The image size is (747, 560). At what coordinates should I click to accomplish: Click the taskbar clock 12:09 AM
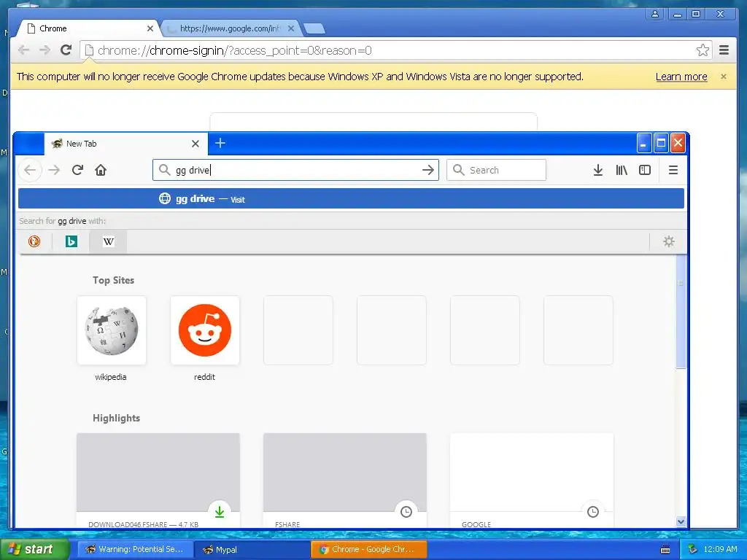pyautogui.click(x=720, y=549)
